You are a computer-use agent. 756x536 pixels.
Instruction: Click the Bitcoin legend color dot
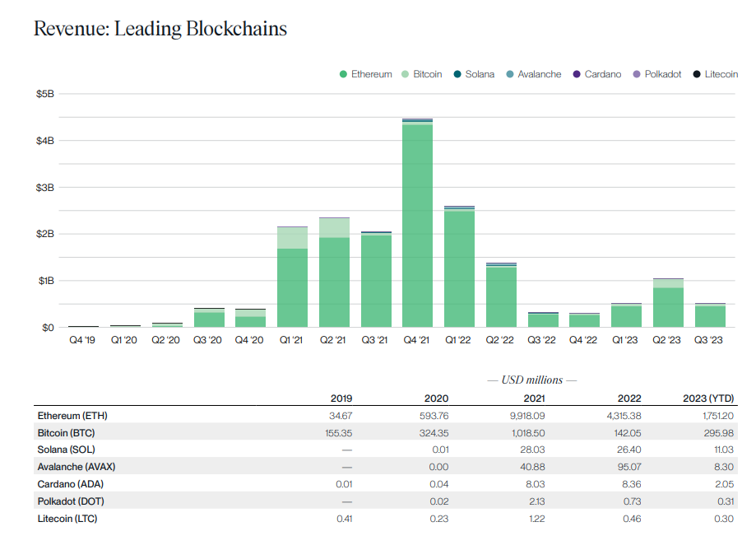click(x=405, y=74)
